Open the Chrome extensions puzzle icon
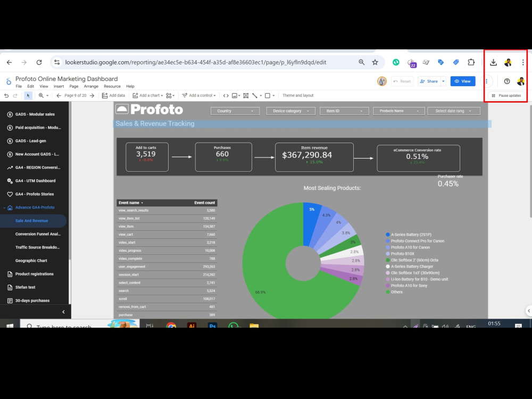This screenshot has width=532, height=399. (x=471, y=62)
